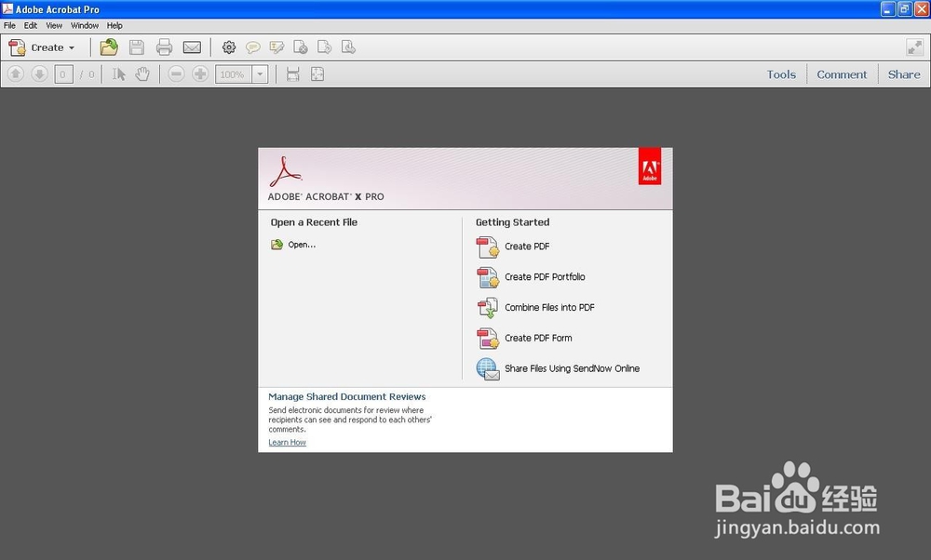Open the Help menu
931x560 pixels.
pos(115,25)
